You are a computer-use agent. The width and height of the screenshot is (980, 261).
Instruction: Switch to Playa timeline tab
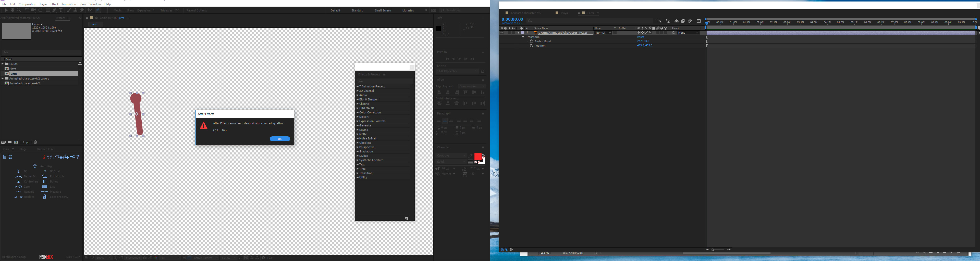pos(564,13)
